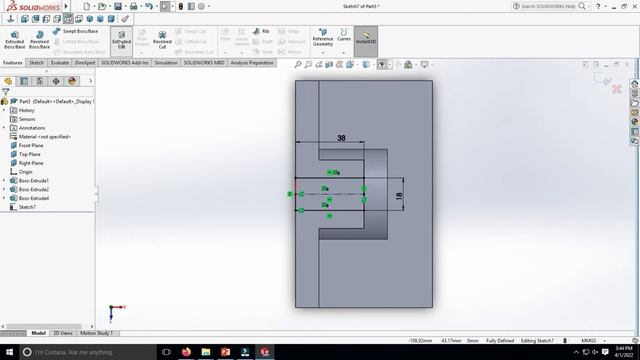Open the DimXpert tab
Viewport: 640px width, 360px height.
point(85,63)
